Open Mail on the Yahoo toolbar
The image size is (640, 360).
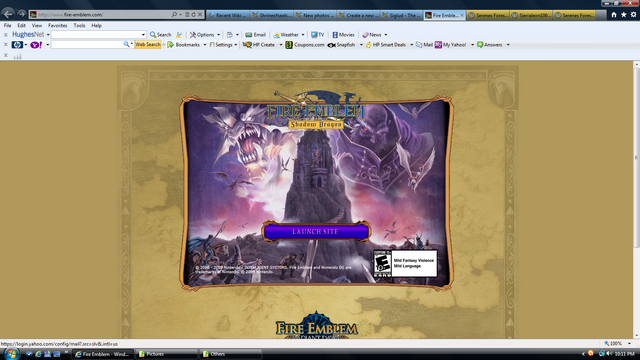[x=424, y=45]
